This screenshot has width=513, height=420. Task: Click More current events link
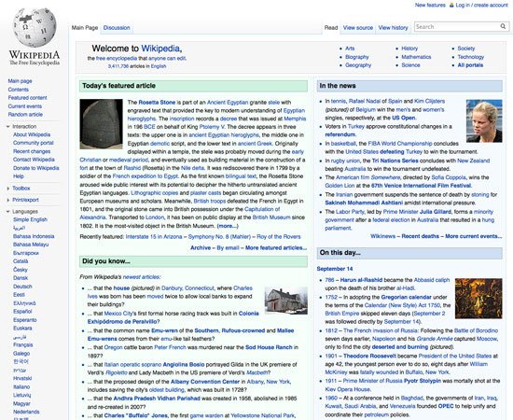pyautogui.click(x=474, y=236)
